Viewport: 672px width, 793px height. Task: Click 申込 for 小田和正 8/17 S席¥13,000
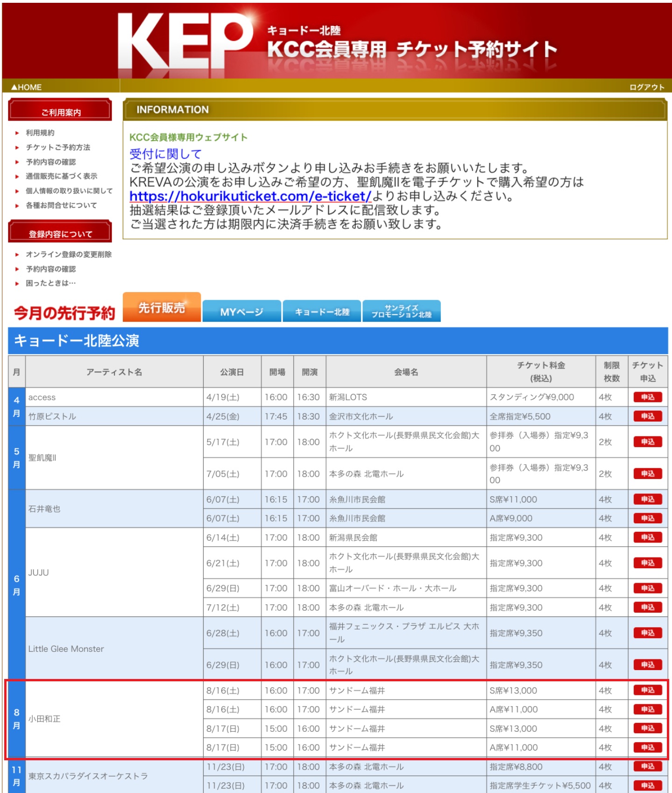click(648, 729)
